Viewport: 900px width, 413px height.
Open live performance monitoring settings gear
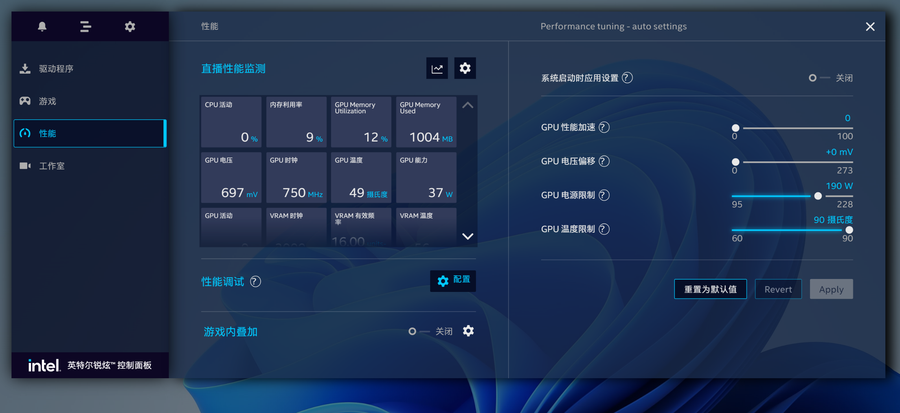pyautogui.click(x=465, y=68)
